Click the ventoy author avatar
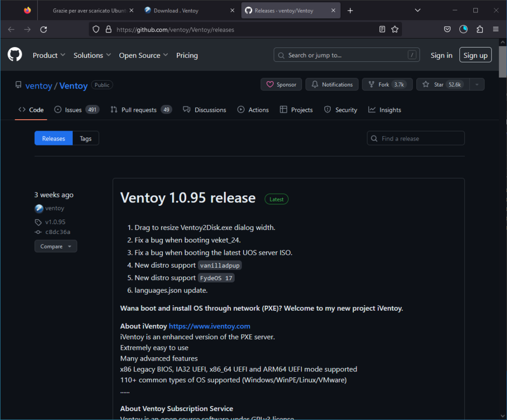 (x=39, y=208)
